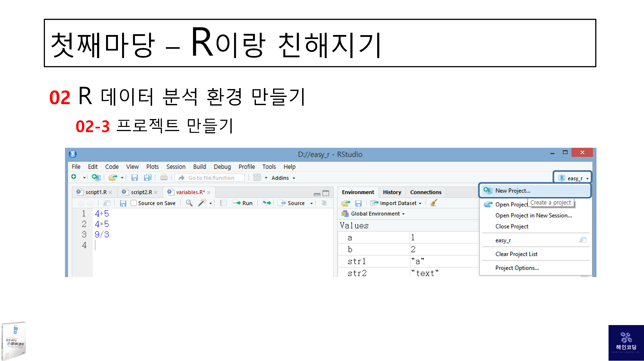The image size is (644, 361).
Task: Click the Open File folder icon
Action: (113, 177)
